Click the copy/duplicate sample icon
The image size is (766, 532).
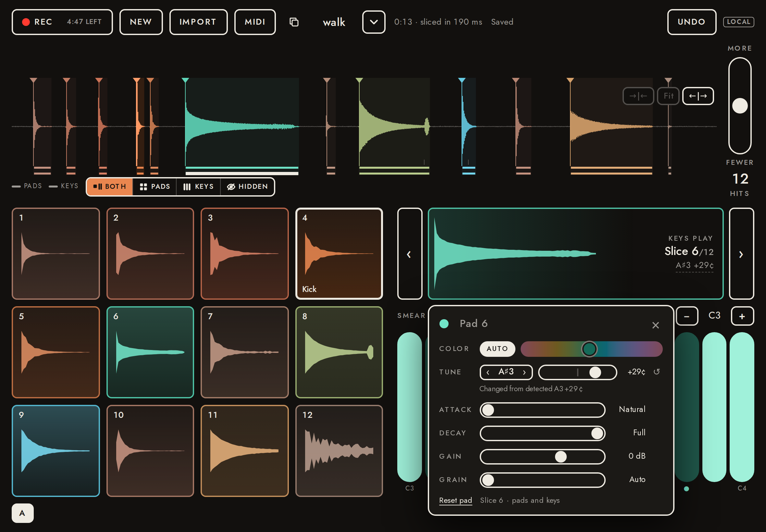[x=294, y=22]
